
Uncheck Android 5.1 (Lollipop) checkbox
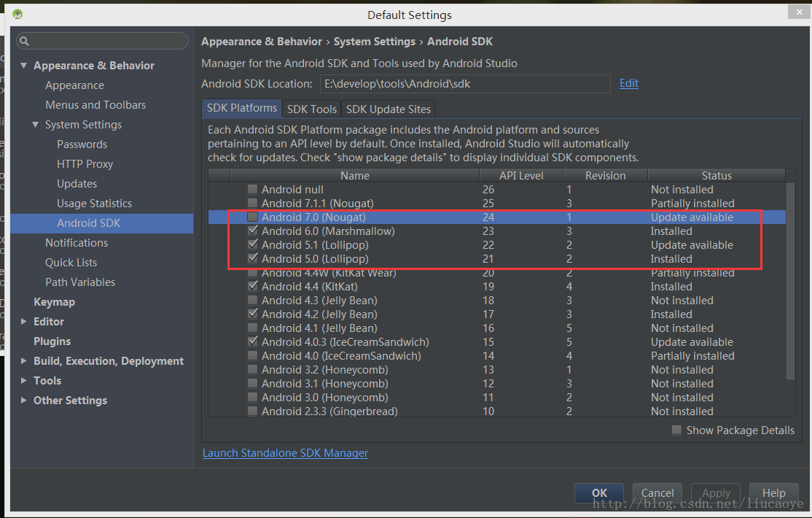tap(252, 244)
